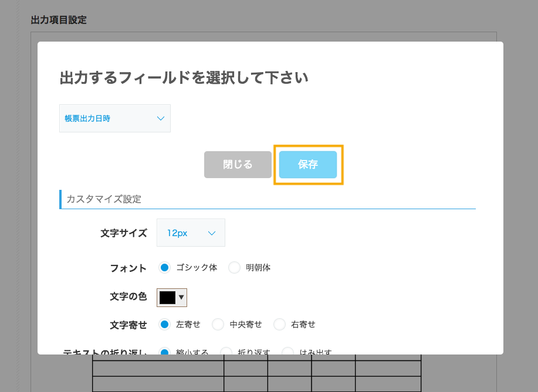538x392 pixels.
Task: Click the 出力項目設定 heading behind dialog
Action: pyautogui.click(x=59, y=20)
